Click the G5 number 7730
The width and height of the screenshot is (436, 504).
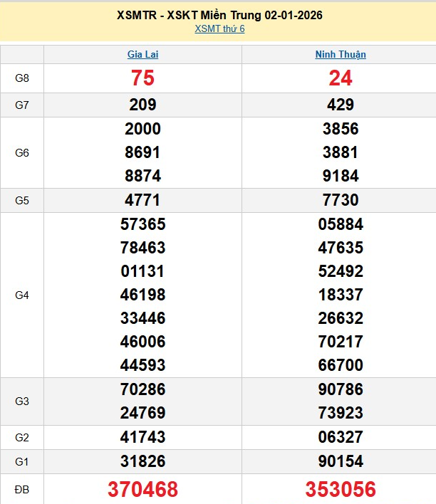click(341, 200)
